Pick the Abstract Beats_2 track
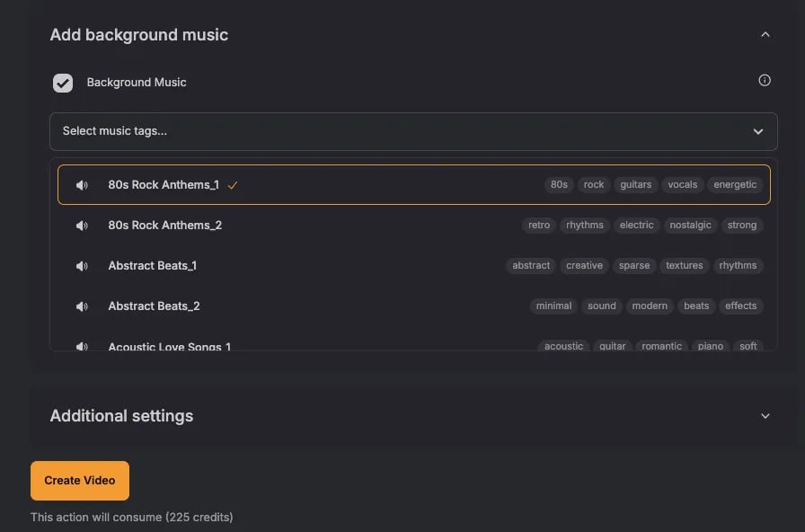Image resolution: width=805 pixels, height=532 pixels. [154, 306]
